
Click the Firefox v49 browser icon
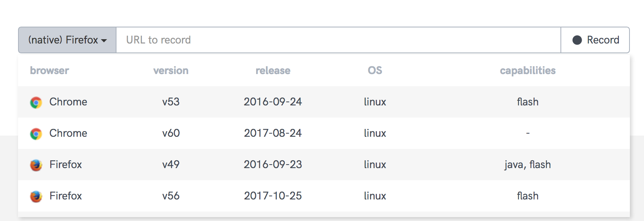click(36, 165)
